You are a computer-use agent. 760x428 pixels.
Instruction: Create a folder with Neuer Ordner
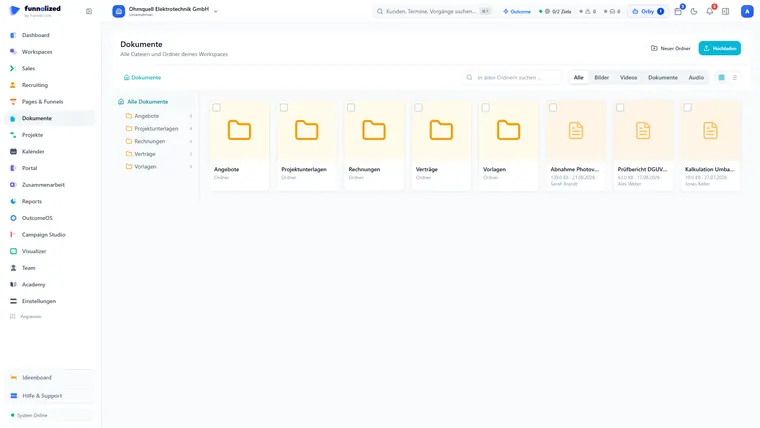[x=670, y=48]
